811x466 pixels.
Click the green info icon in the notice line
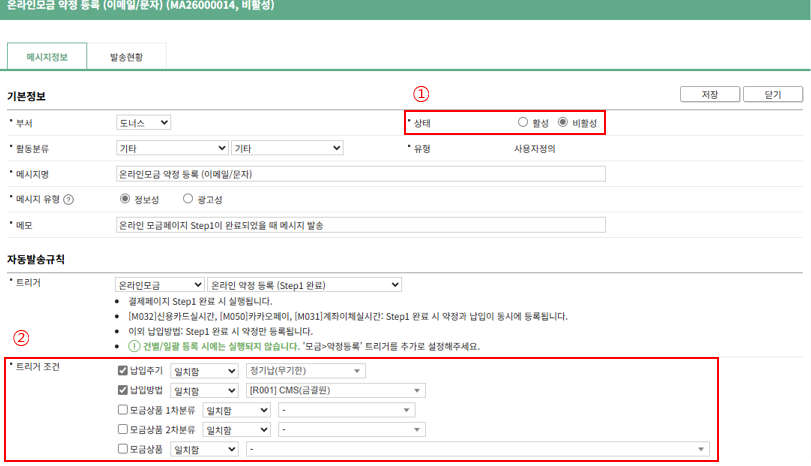134,347
